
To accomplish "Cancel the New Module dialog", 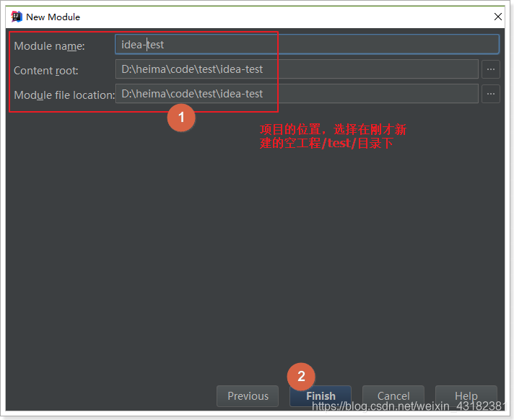I will [x=393, y=396].
